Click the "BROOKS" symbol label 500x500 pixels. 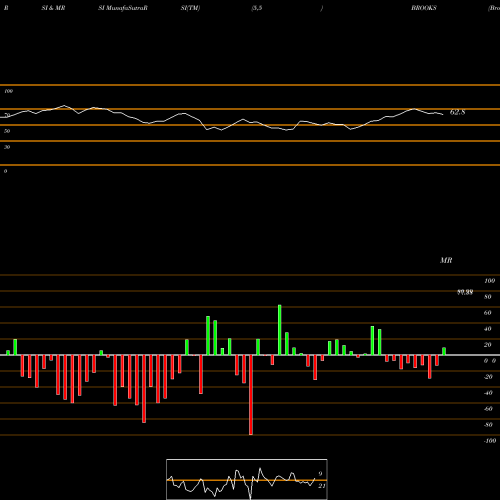[424, 8]
